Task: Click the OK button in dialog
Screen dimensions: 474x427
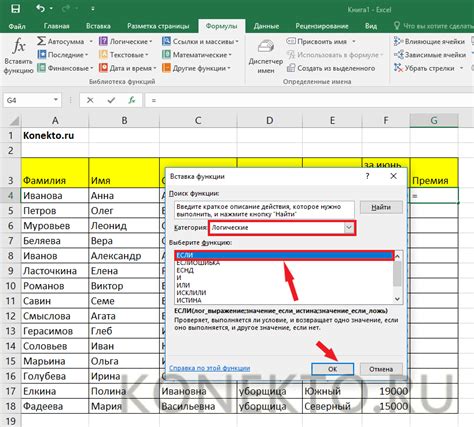Action: point(332,369)
